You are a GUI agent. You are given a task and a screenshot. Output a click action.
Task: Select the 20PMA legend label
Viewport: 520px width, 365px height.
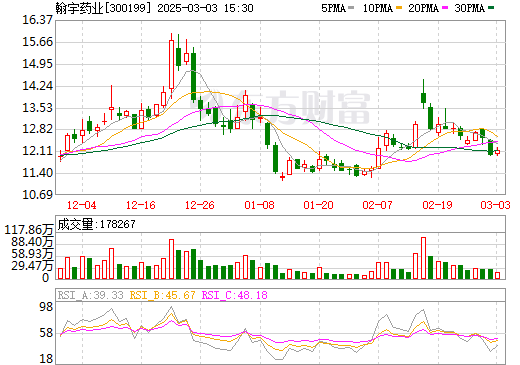[x=423, y=8]
